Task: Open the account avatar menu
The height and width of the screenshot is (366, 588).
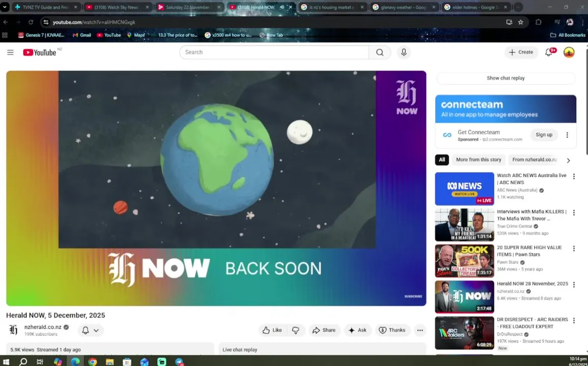Action: 569,52
